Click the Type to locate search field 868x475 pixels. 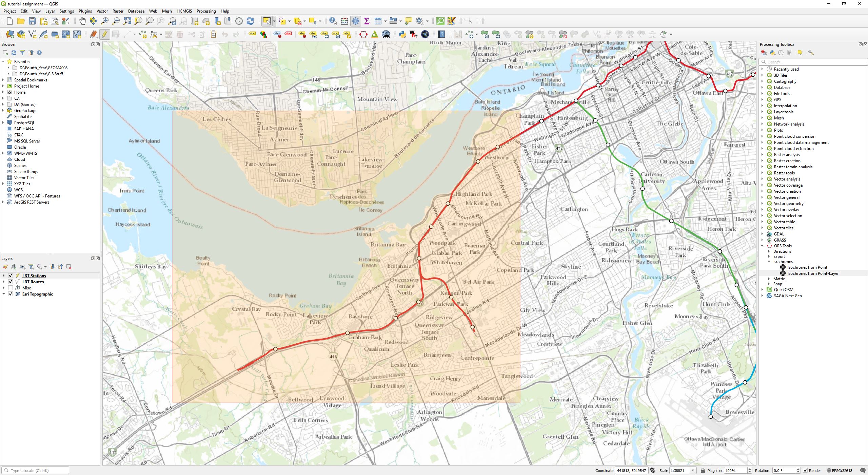(37, 471)
